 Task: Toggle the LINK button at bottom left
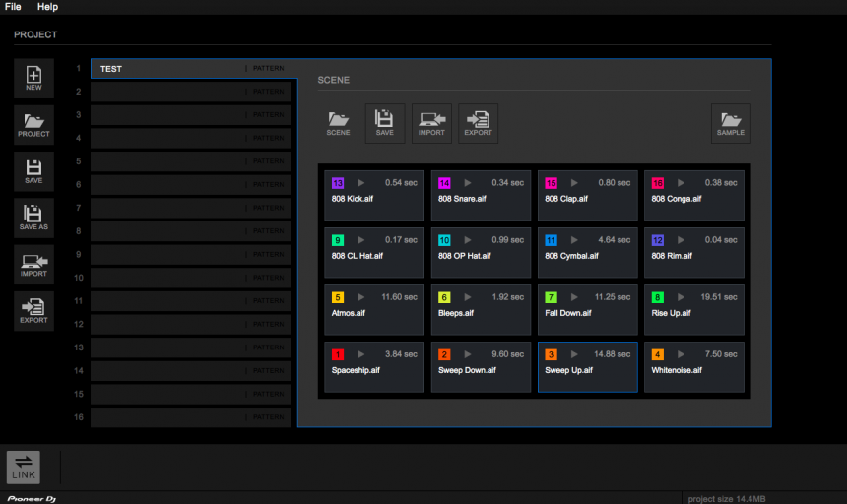[x=24, y=468]
